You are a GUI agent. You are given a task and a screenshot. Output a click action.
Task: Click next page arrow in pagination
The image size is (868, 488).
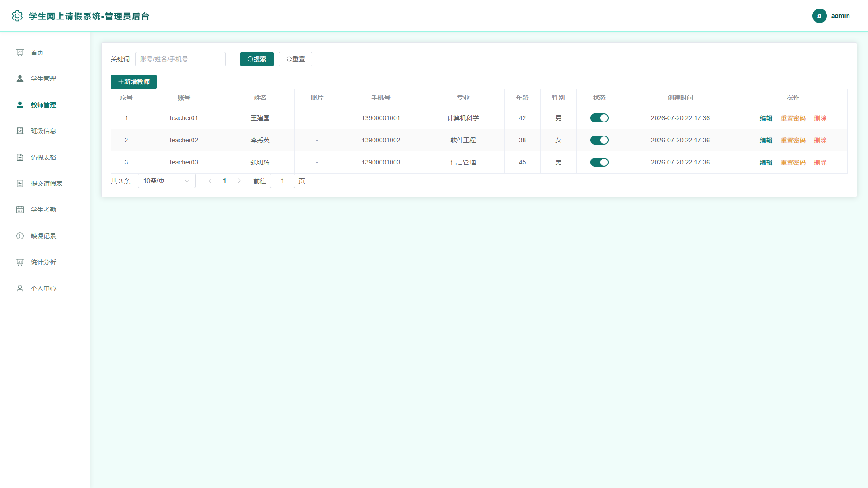(239, 181)
